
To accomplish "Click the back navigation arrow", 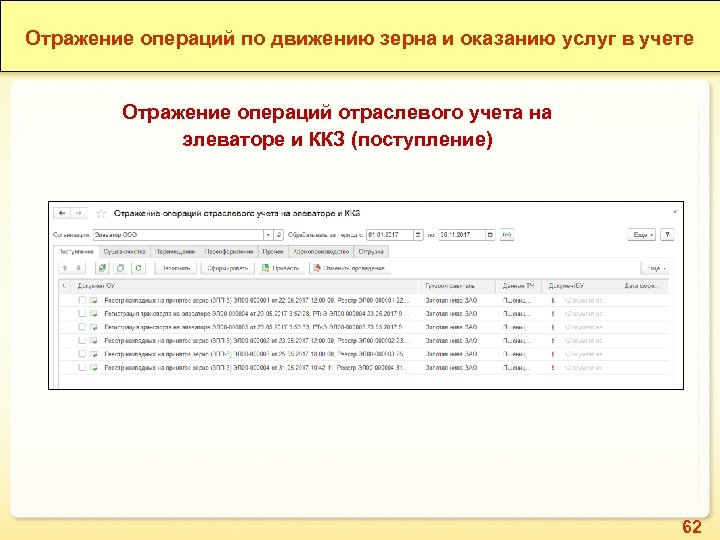I will coord(62,213).
